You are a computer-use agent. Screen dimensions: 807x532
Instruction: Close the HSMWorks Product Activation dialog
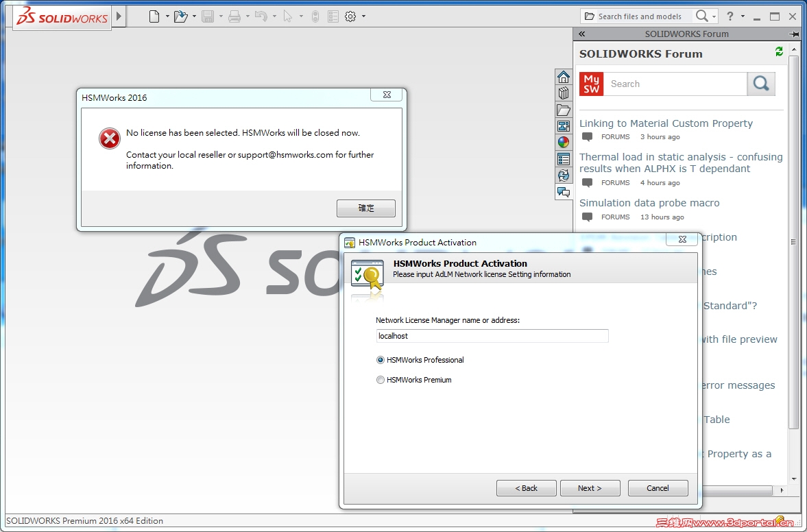(x=682, y=239)
